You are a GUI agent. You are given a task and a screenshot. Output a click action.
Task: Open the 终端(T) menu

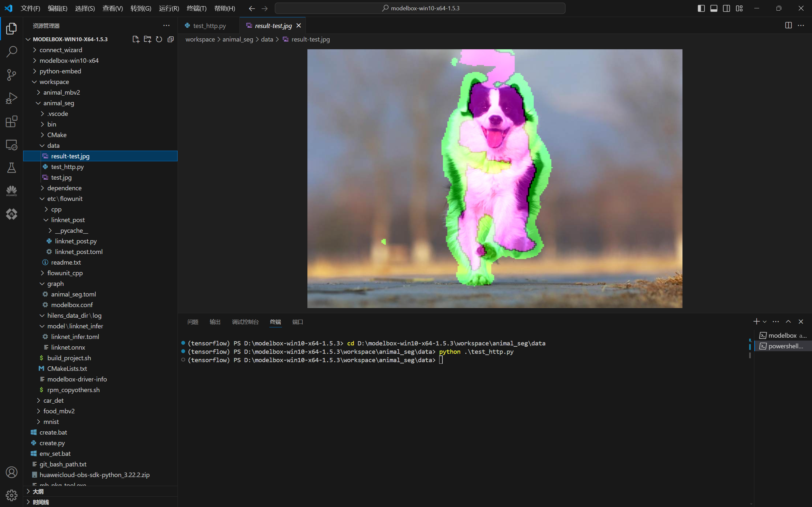196,8
